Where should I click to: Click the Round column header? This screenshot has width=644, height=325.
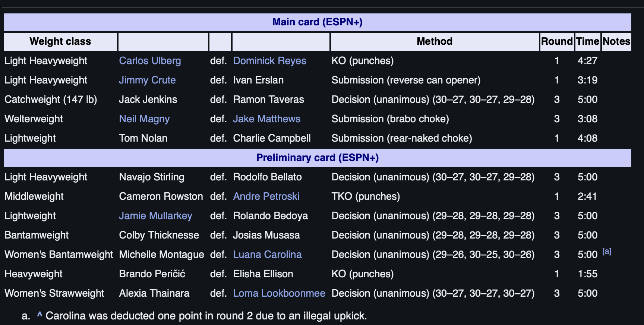click(557, 41)
